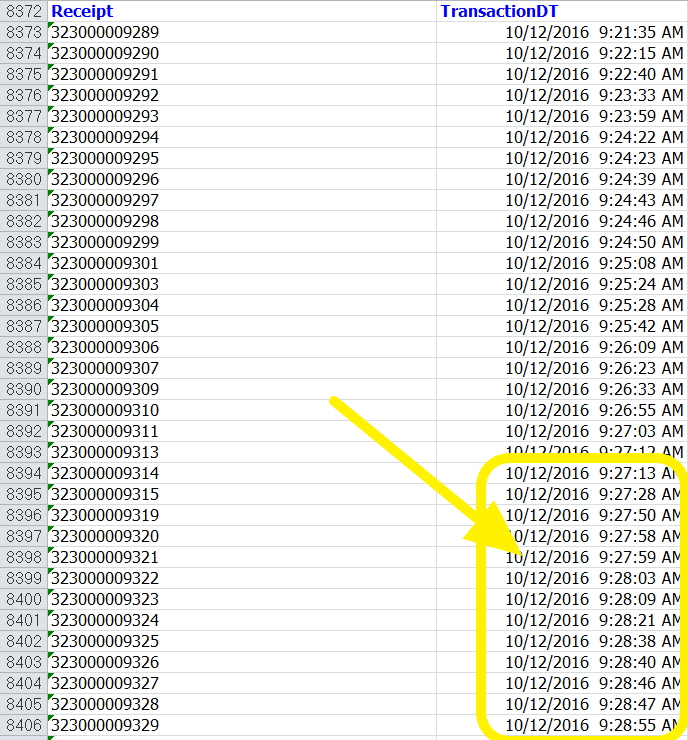688x740 pixels.
Task: Select the 9:26:55 AM transaction cell
Action: click(x=562, y=410)
